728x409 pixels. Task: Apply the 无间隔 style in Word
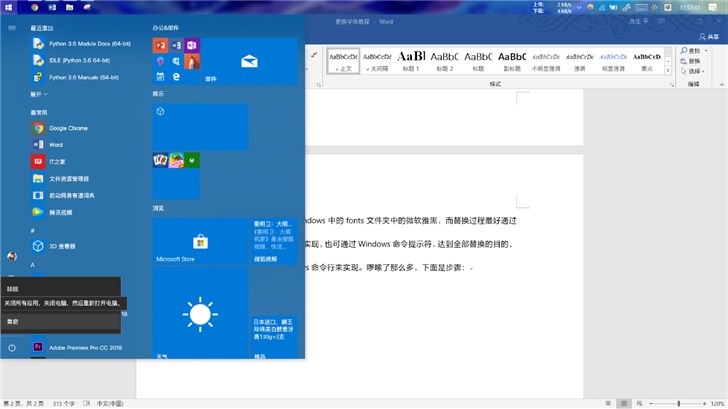tap(377, 61)
